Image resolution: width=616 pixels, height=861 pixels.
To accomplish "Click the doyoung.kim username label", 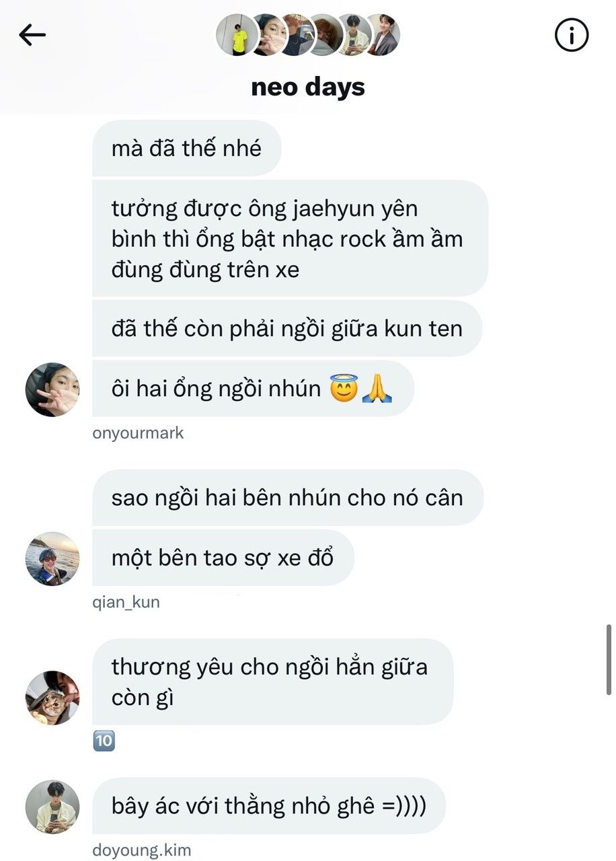I will coord(141,851).
